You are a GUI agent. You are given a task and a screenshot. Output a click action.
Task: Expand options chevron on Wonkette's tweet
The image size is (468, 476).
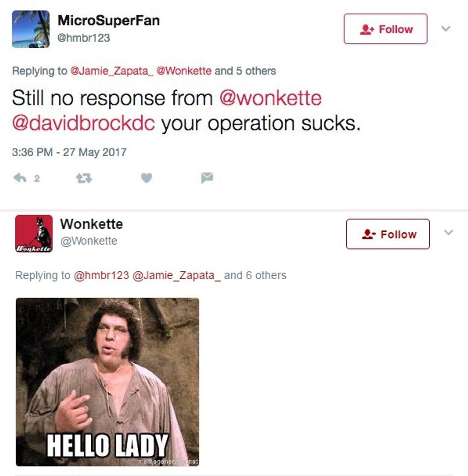(448, 233)
